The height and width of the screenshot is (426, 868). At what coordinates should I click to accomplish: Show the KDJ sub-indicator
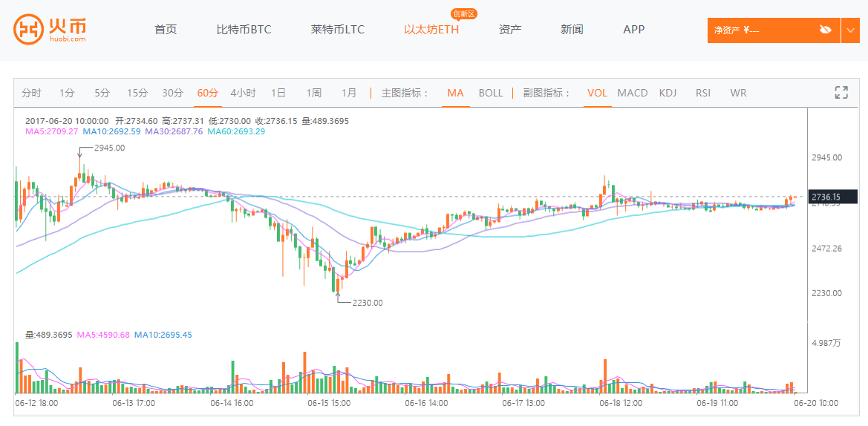(x=668, y=93)
